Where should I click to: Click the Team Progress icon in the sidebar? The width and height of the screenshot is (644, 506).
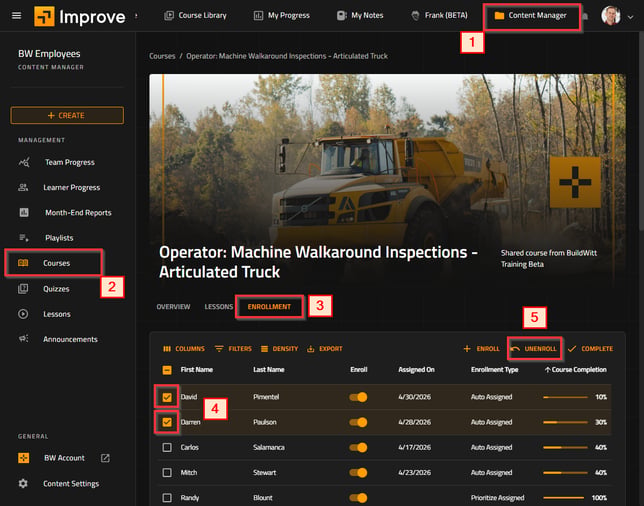tap(24, 162)
